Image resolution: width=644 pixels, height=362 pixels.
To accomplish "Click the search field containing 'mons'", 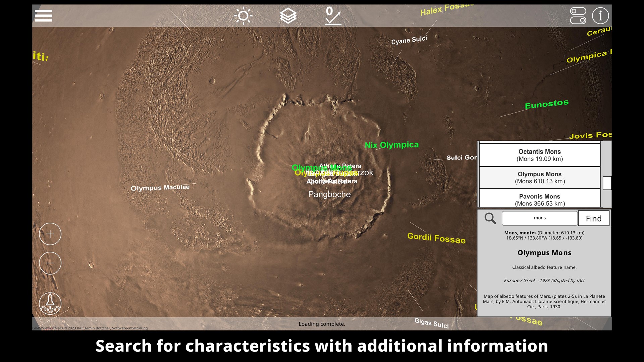I will pyautogui.click(x=539, y=218).
